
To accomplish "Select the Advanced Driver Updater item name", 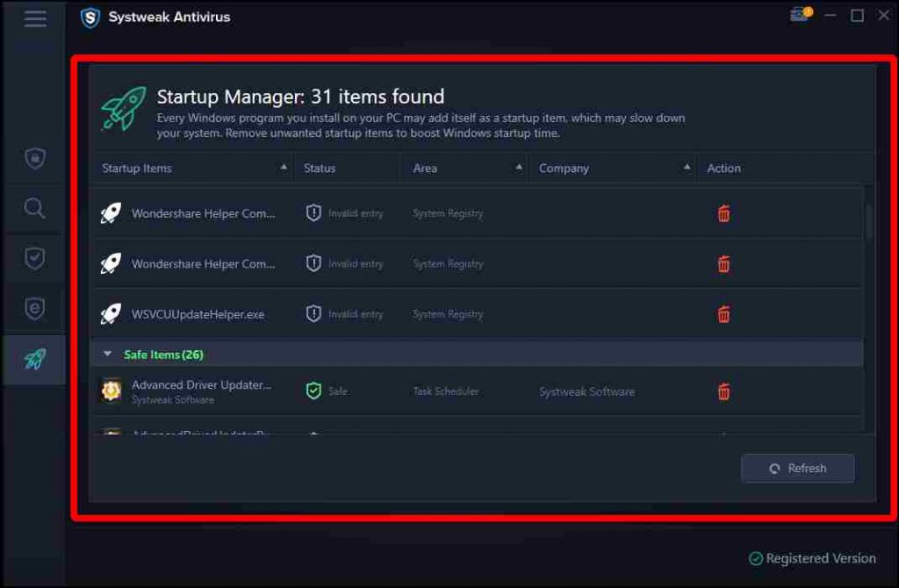I will click(x=201, y=384).
